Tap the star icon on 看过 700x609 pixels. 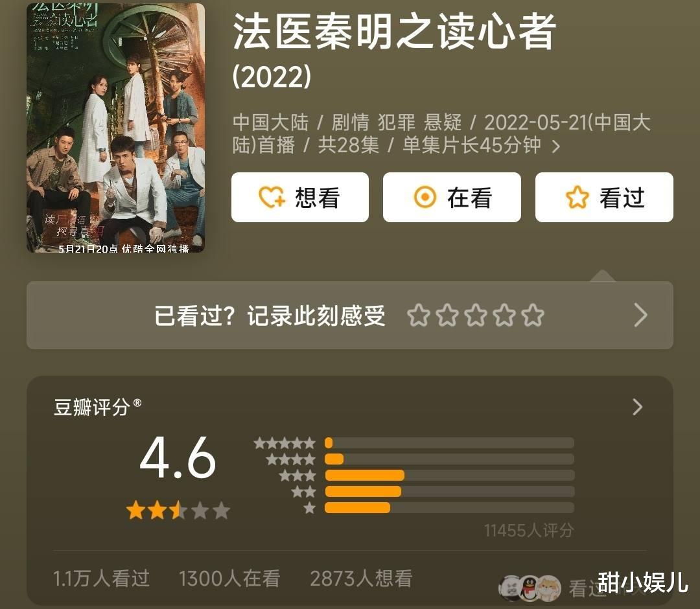tap(577, 197)
